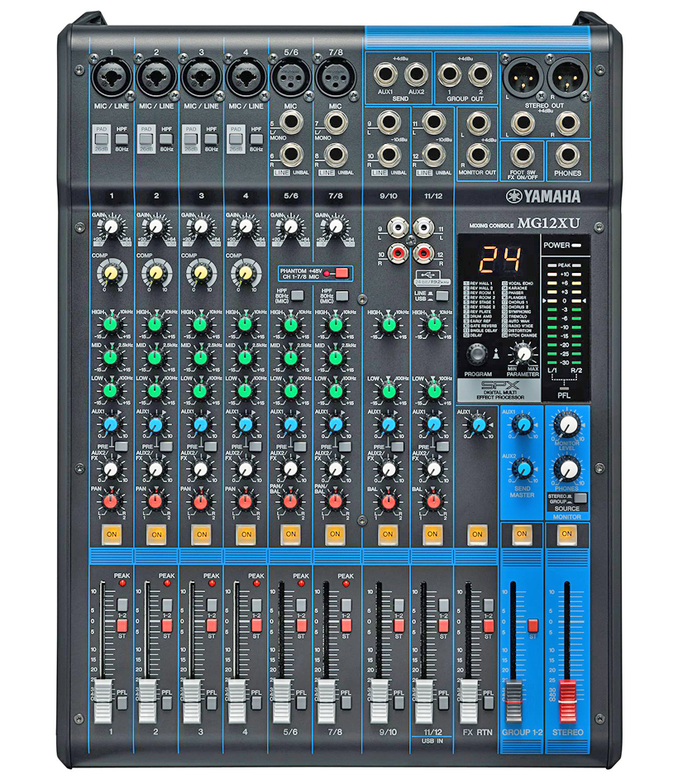678x784 pixels.
Task: Select the channel 1 MIC/LINE combo input jack
Action: [112, 78]
